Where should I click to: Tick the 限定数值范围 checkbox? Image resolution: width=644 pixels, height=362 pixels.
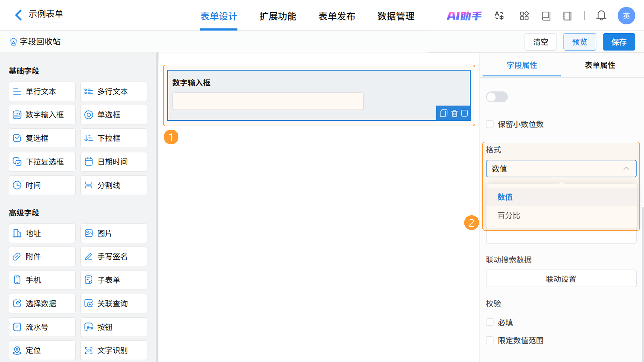pyautogui.click(x=490, y=340)
